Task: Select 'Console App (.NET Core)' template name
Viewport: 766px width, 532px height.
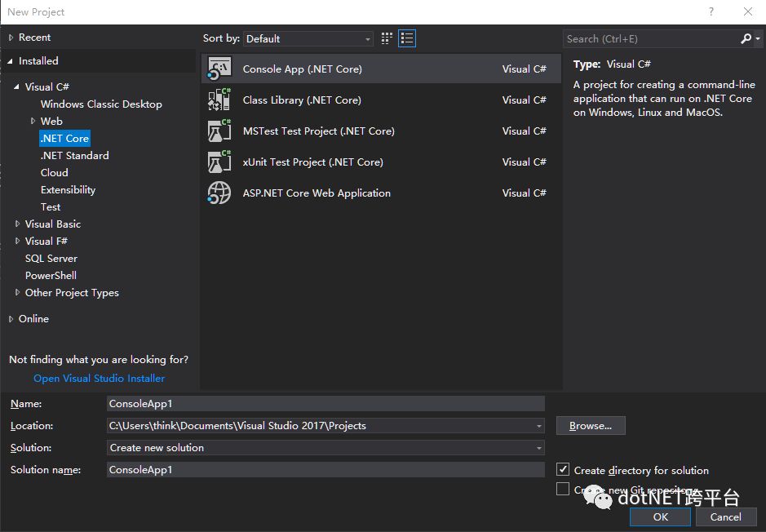Action: tap(303, 69)
